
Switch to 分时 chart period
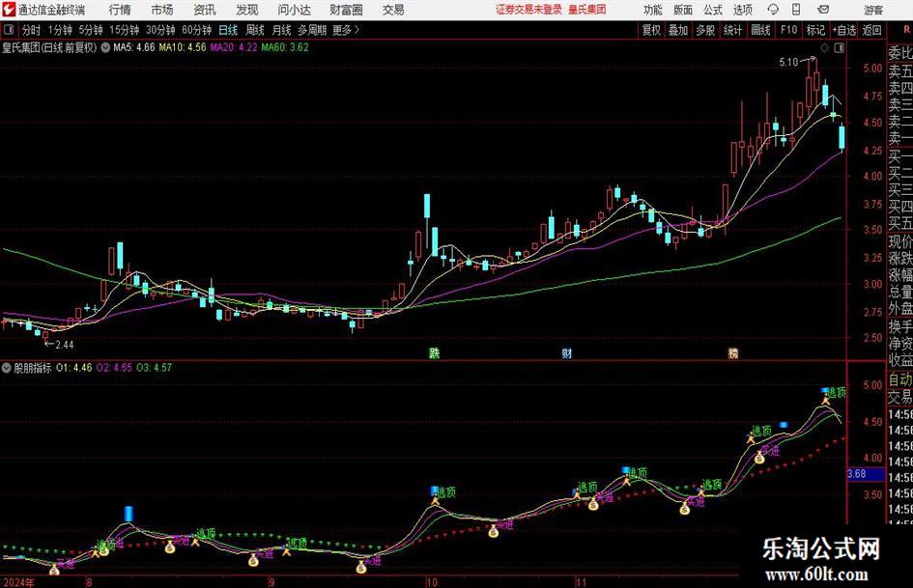[32, 30]
